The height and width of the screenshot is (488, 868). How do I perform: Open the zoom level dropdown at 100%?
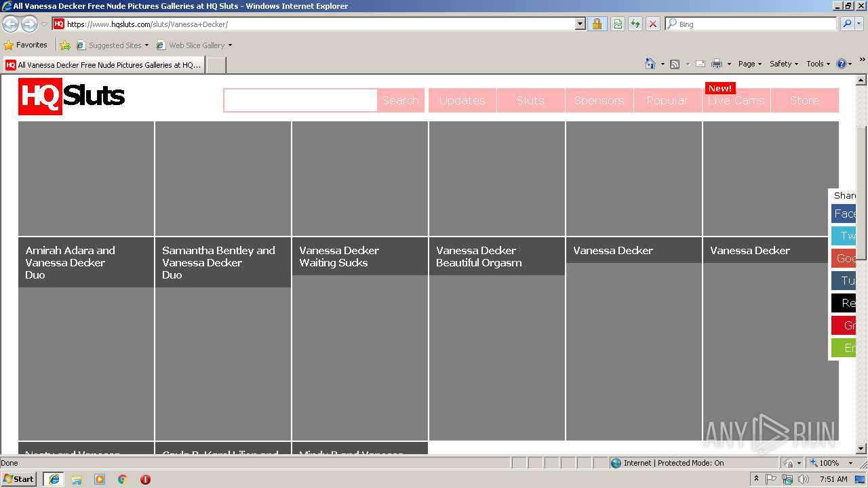(x=850, y=463)
